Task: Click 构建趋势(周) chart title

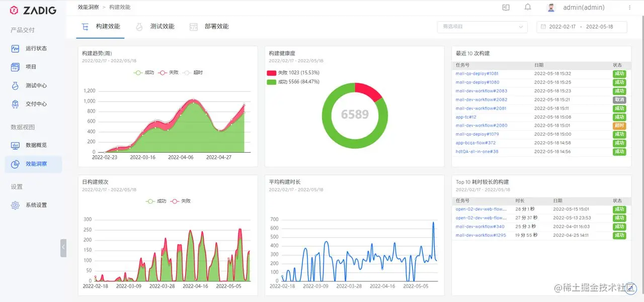Action: pos(97,53)
